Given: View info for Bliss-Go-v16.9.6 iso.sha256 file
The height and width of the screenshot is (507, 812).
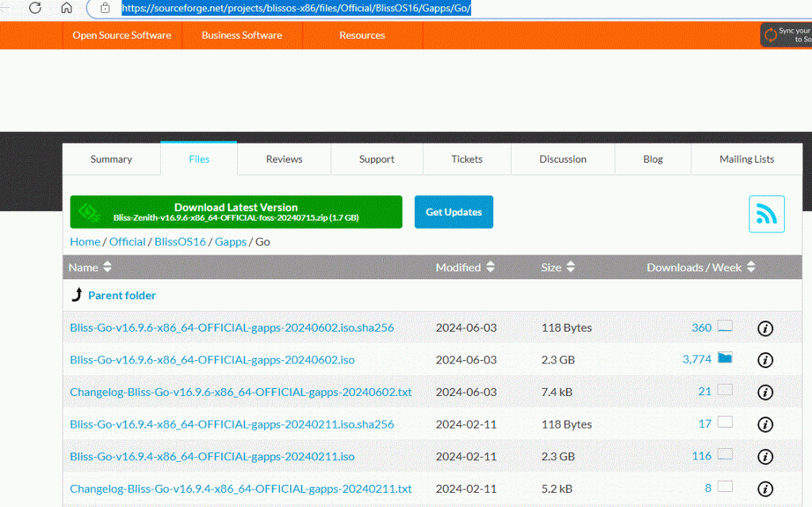Looking at the screenshot, I should click(x=765, y=328).
